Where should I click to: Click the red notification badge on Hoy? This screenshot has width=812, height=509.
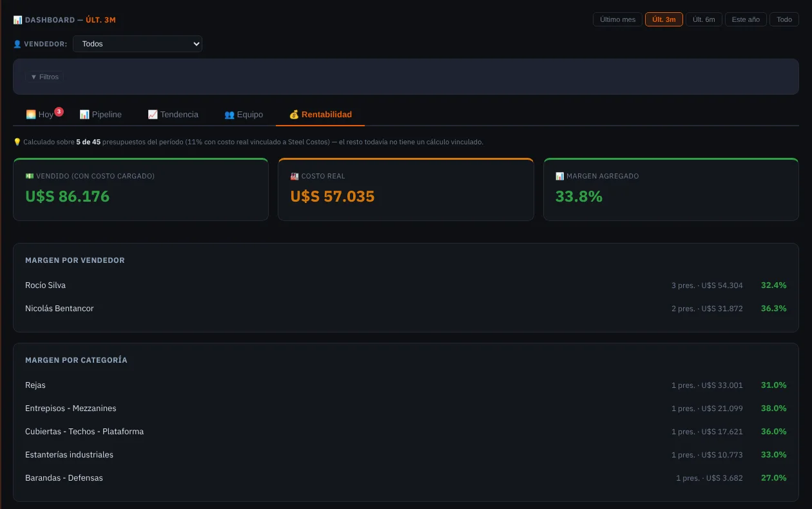point(59,111)
